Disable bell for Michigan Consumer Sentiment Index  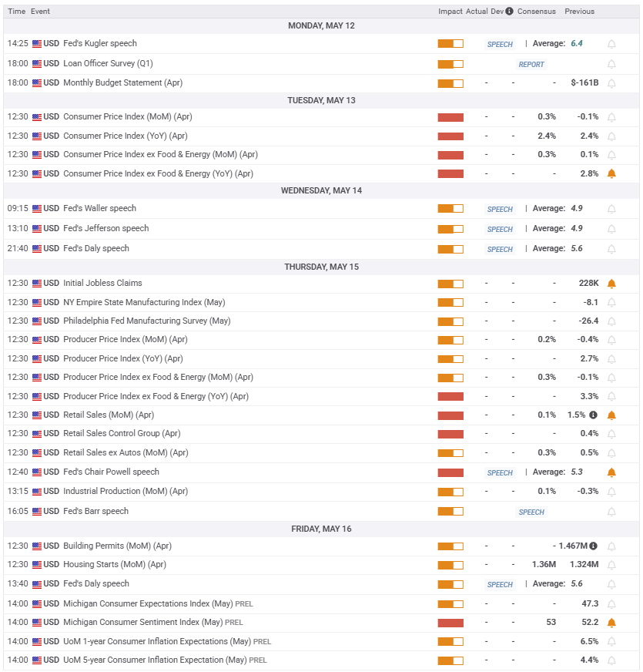coord(611,623)
